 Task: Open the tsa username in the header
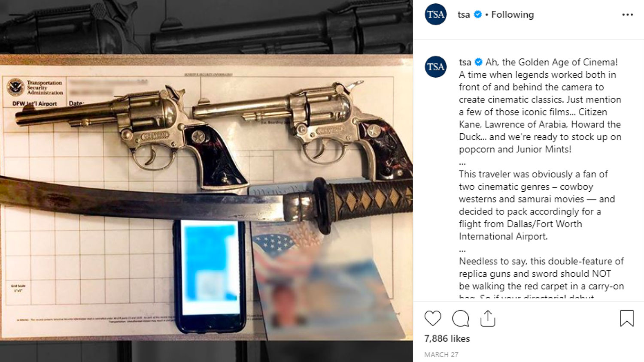[x=464, y=15]
